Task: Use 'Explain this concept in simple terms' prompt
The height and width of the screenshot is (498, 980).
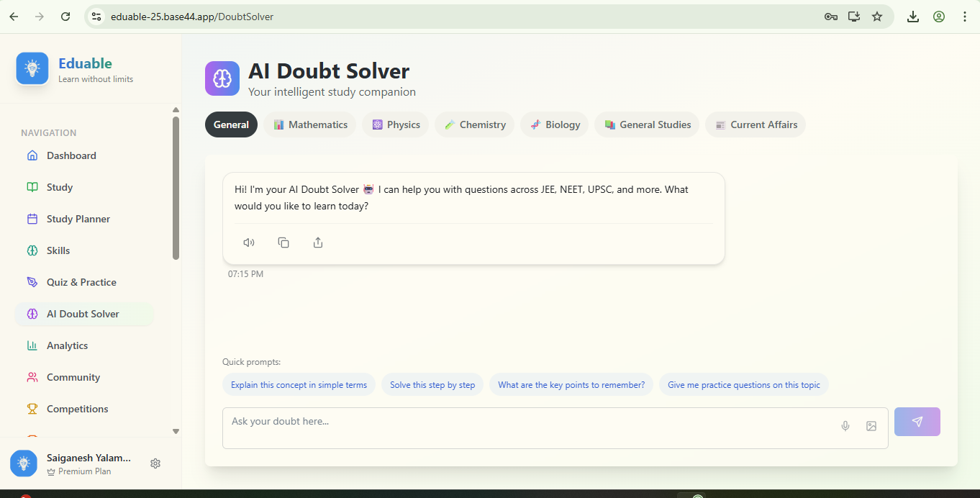Action: (299, 385)
